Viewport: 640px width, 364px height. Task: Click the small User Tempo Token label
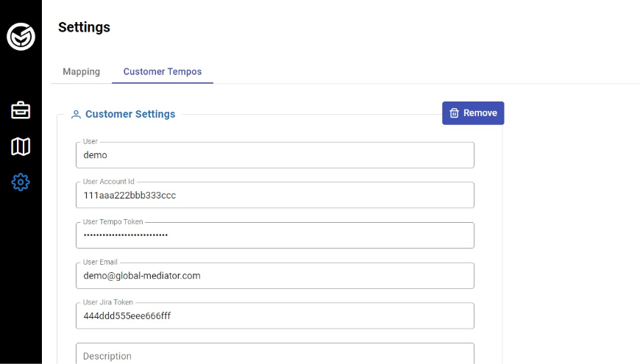(x=113, y=222)
